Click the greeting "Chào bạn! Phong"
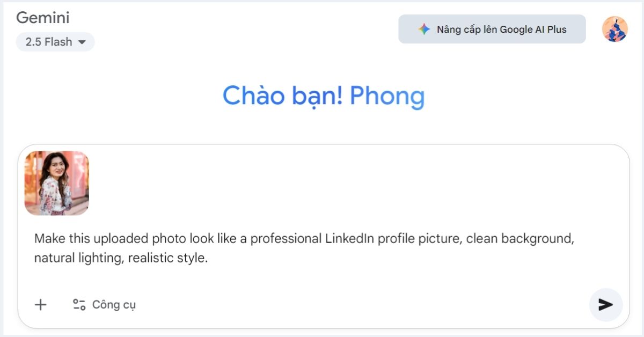This screenshot has height=337, width=644. pos(323,96)
